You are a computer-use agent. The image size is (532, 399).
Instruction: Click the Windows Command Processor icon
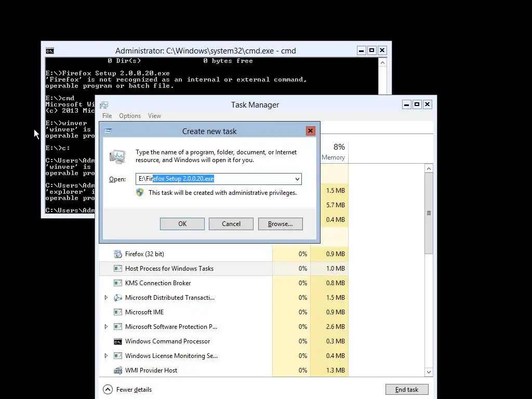pos(118,341)
